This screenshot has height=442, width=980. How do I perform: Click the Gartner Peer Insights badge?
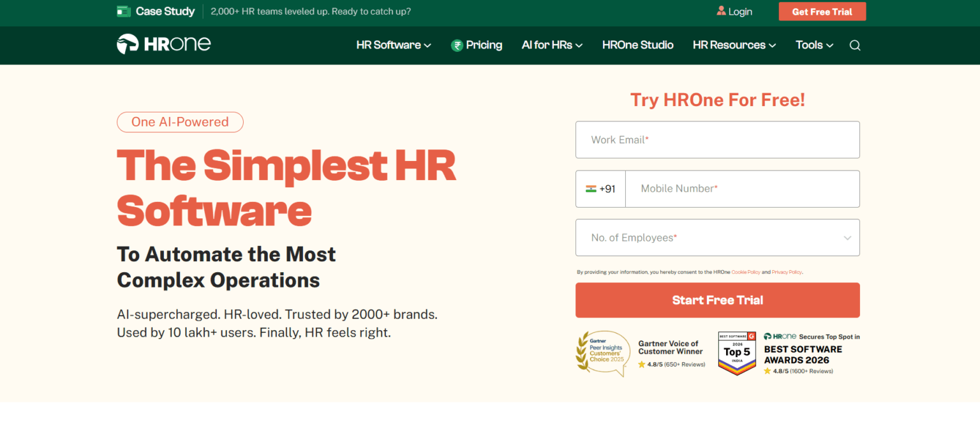tap(604, 353)
